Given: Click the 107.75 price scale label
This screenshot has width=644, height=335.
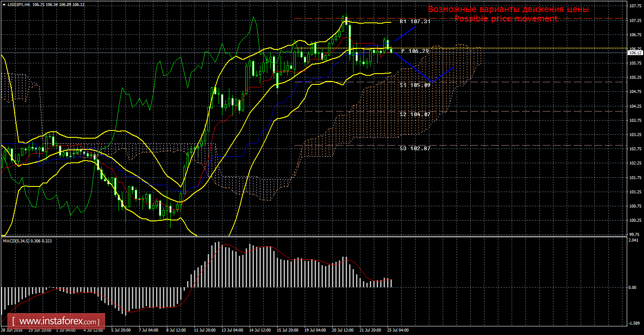Looking at the screenshot, I should click(634, 6).
